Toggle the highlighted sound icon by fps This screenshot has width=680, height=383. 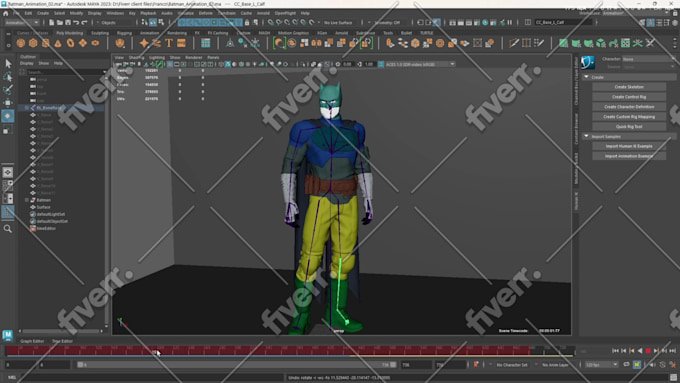tap(637, 365)
